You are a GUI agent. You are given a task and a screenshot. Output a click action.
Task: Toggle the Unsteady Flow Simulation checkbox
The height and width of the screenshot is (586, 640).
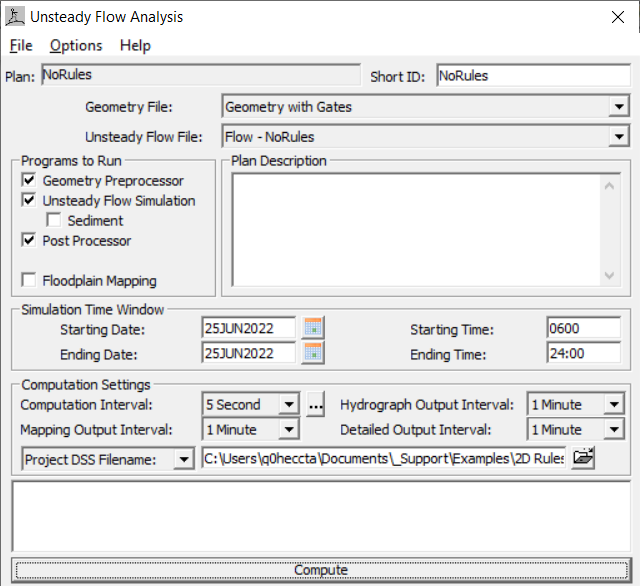(28, 201)
